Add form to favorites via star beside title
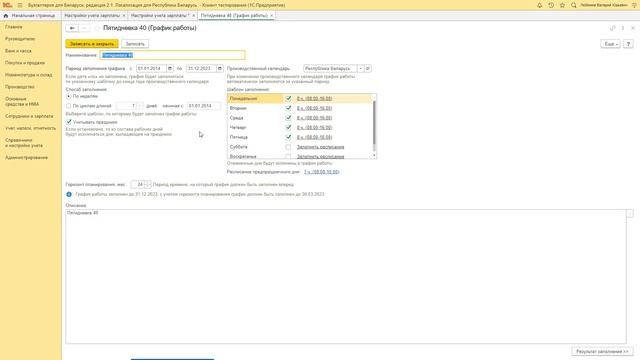This screenshot has width=640, height=360. click(x=97, y=28)
